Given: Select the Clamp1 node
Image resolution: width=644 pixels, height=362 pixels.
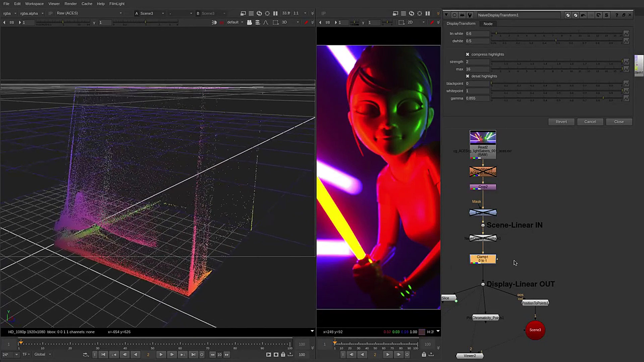Looking at the screenshot, I should click(483, 259).
